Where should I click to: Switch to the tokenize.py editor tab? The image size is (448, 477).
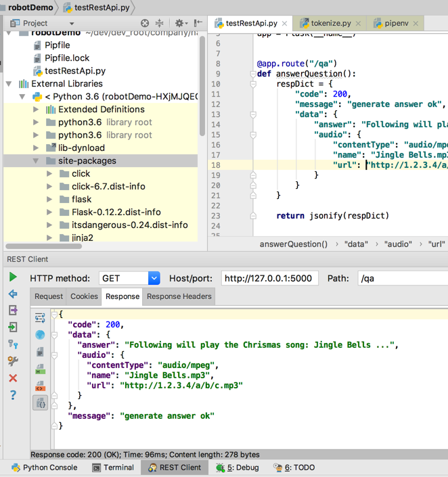click(331, 24)
